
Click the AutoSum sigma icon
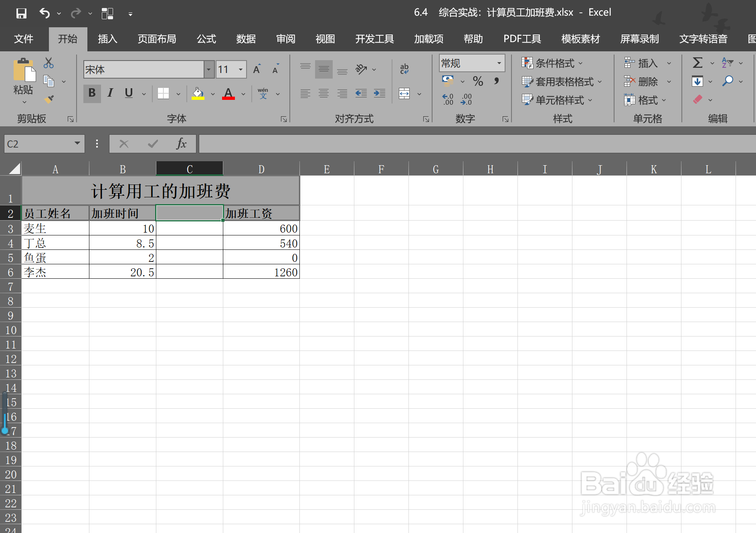[697, 63]
